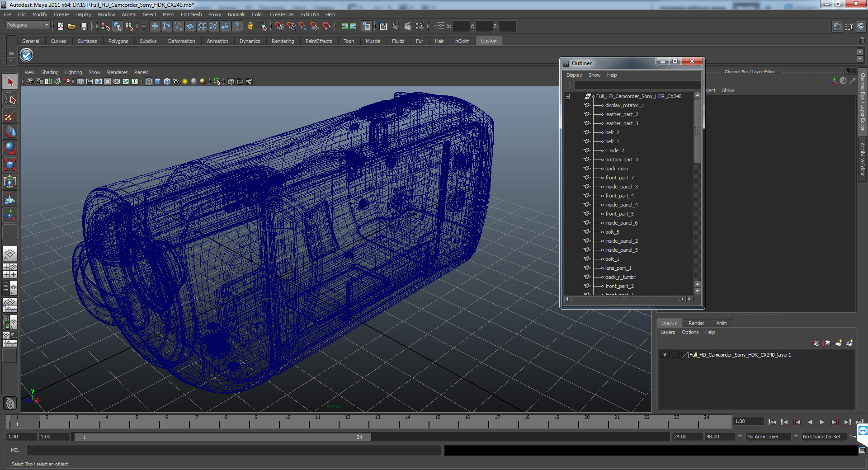Click the Open Scene folder icon
868x470 pixels.
[x=71, y=27]
